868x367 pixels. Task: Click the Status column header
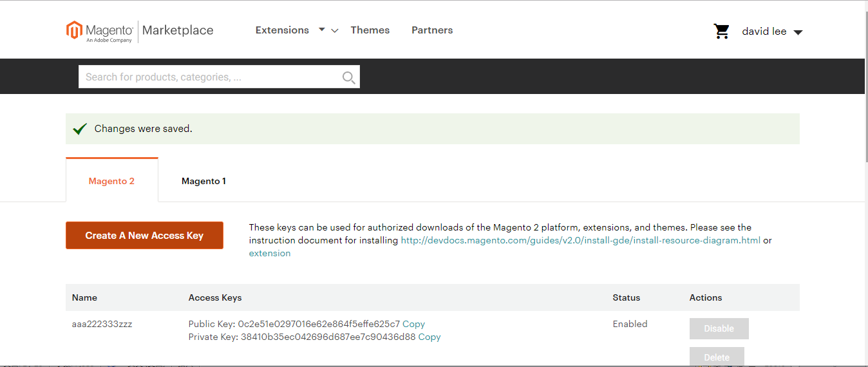627,297
